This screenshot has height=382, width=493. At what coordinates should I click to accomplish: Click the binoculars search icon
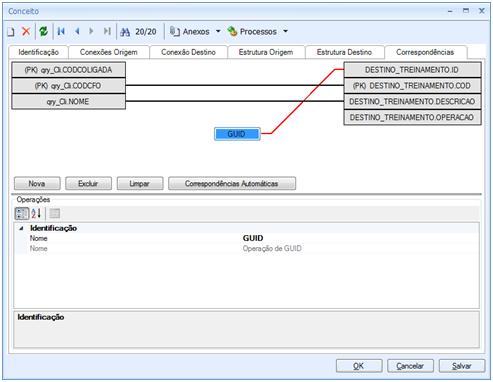click(125, 32)
